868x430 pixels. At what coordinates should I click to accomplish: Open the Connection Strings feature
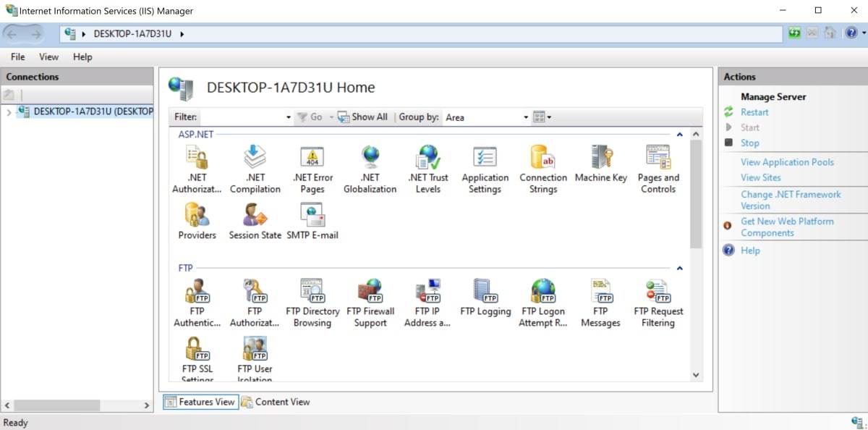coord(543,169)
